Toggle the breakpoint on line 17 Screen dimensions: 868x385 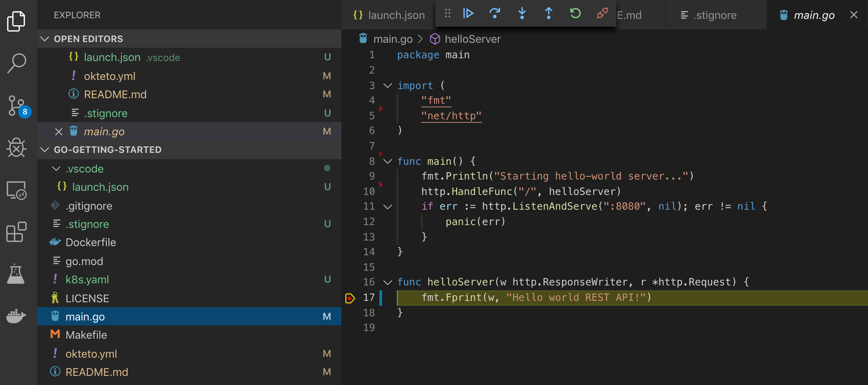(350, 297)
